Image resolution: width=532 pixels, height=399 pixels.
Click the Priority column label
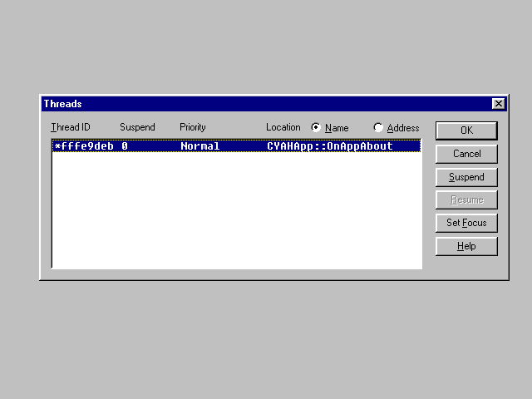192,127
